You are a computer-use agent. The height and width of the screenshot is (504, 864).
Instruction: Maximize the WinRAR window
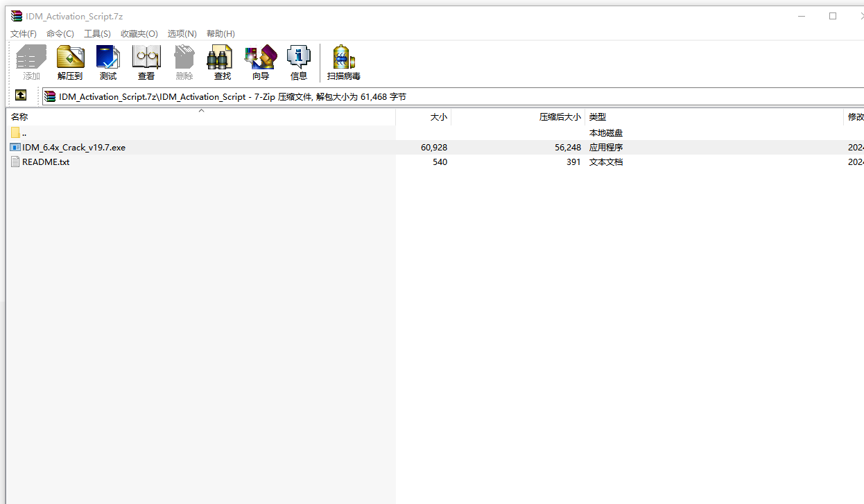pyautogui.click(x=833, y=16)
